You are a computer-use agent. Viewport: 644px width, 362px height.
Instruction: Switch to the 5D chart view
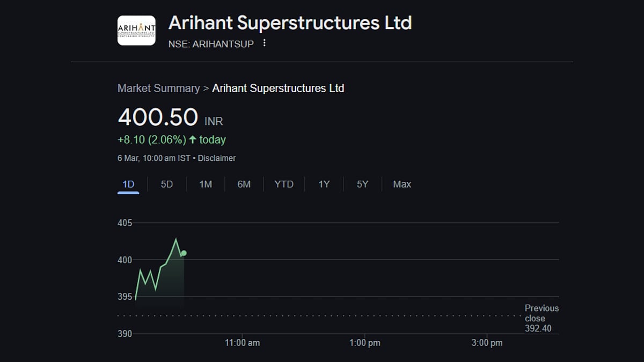coord(166,184)
